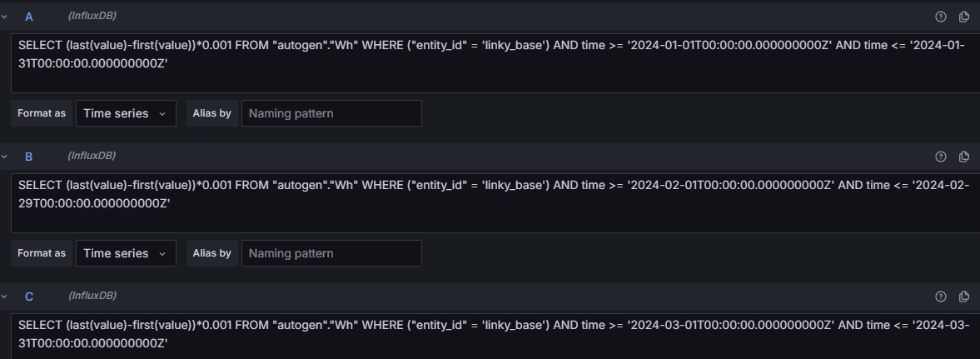The width and height of the screenshot is (980, 359).
Task: Open query B Format as Time series dropdown
Action: tap(127, 253)
